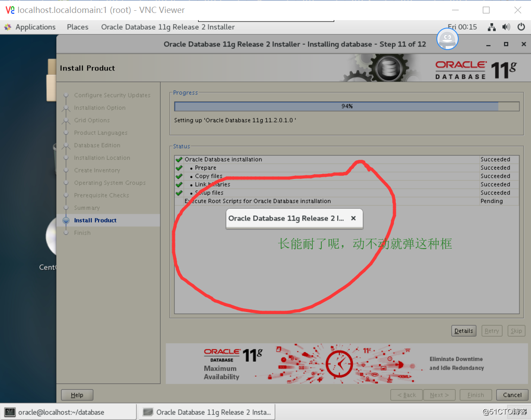The width and height of the screenshot is (531, 420).
Task: Open Oracle Database 11g Installer app menu
Action: [x=168, y=27]
